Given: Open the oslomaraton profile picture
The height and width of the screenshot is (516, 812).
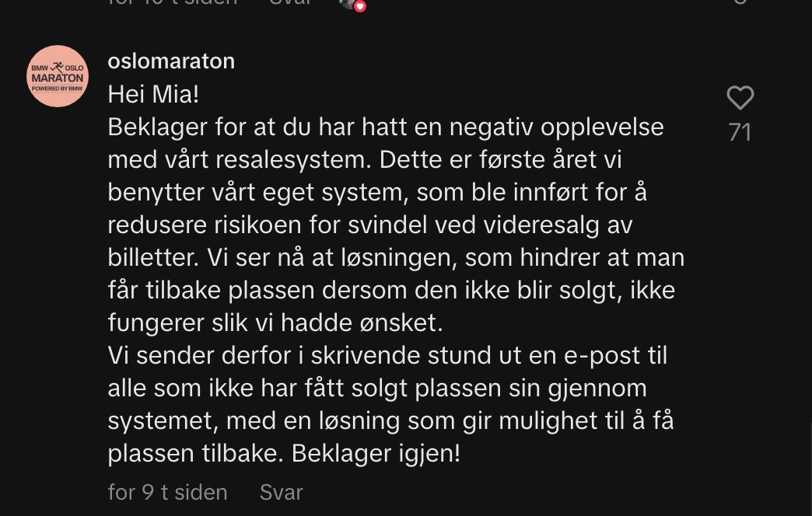Looking at the screenshot, I should pos(58,76).
